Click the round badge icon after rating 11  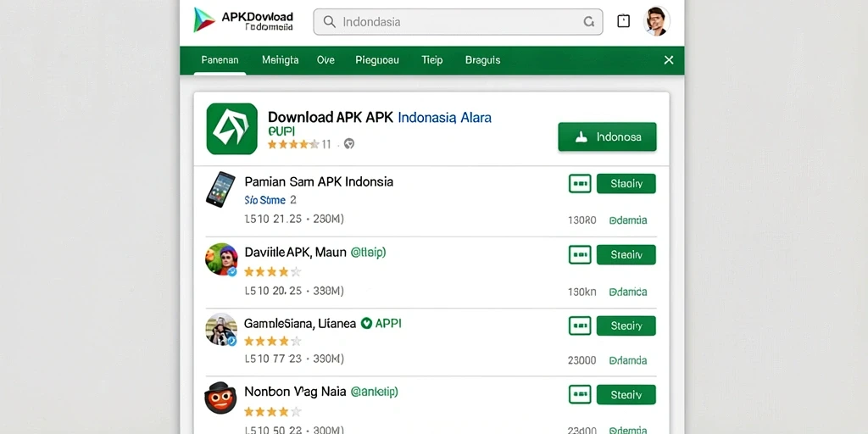[x=348, y=144]
